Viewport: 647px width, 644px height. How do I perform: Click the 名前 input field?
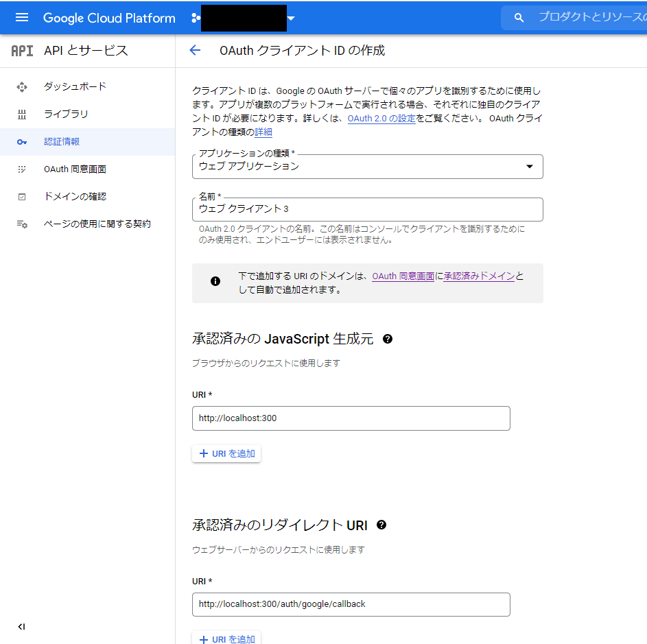click(x=367, y=210)
